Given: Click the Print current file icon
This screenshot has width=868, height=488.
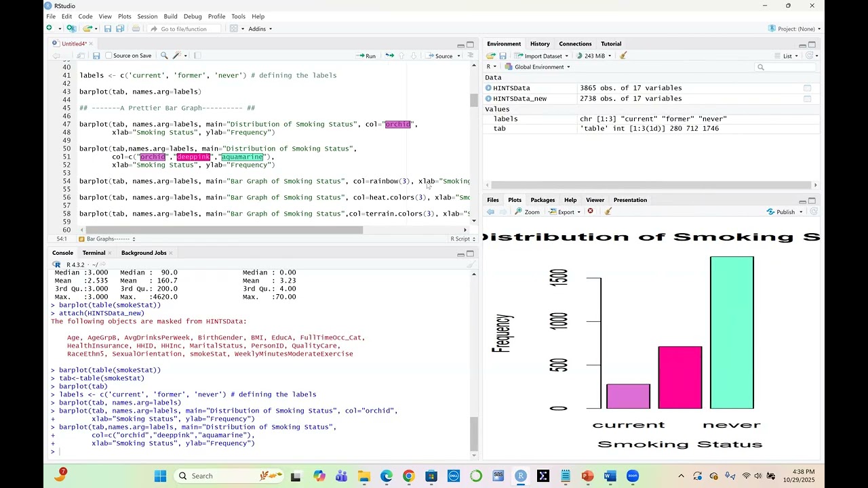Looking at the screenshot, I should [x=136, y=28].
